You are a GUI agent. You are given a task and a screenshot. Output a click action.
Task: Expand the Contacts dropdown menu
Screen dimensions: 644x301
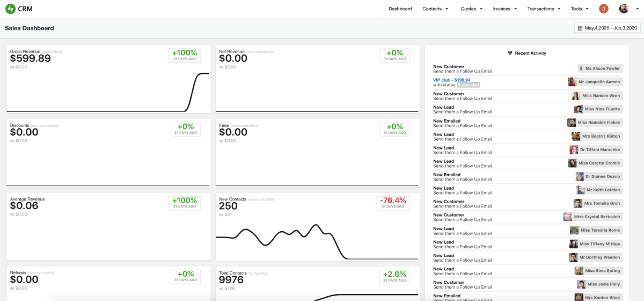pos(435,9)
